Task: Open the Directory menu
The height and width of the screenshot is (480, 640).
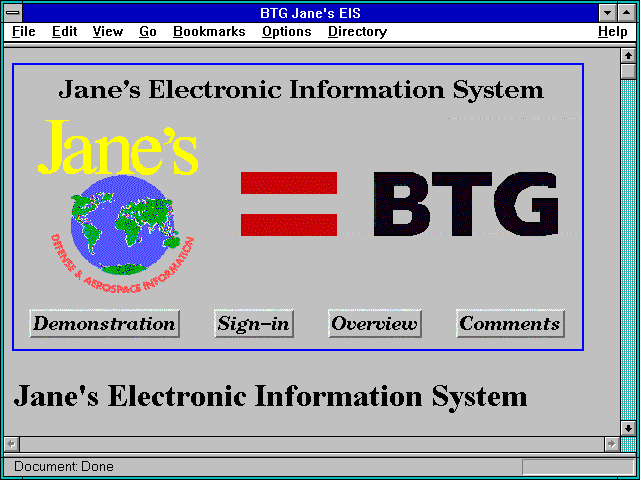Action: tap(358, 31)
